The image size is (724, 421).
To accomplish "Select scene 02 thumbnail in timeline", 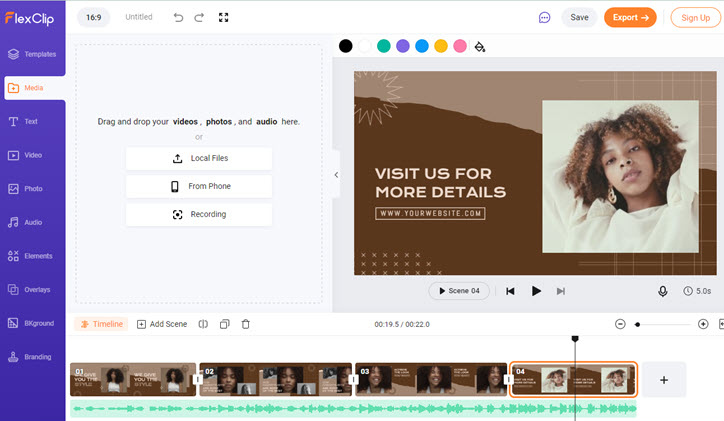I will [x=275, y=379].
